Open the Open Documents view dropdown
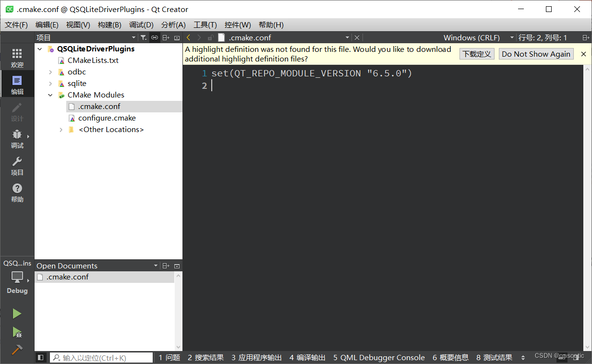This screenshot has width=592, height=364. (97, 266)
